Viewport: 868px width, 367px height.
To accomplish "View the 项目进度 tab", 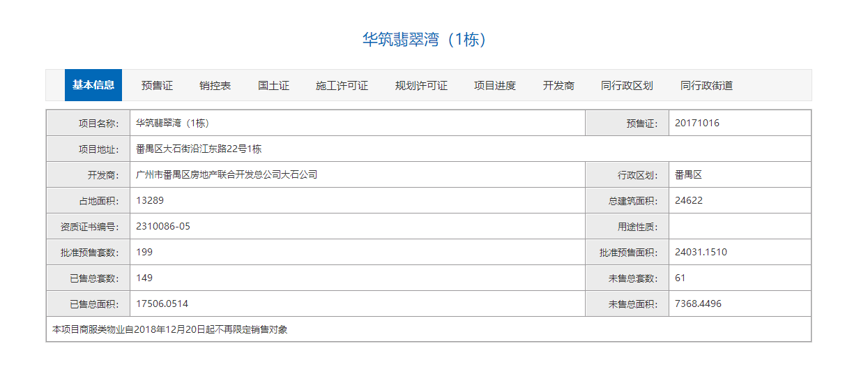I will point(495,86).
